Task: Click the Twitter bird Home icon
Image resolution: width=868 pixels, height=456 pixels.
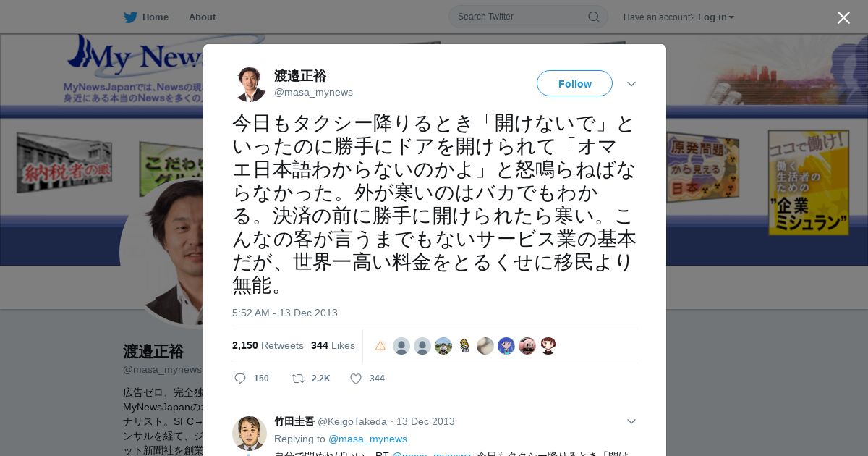Action: click(130, 17)
